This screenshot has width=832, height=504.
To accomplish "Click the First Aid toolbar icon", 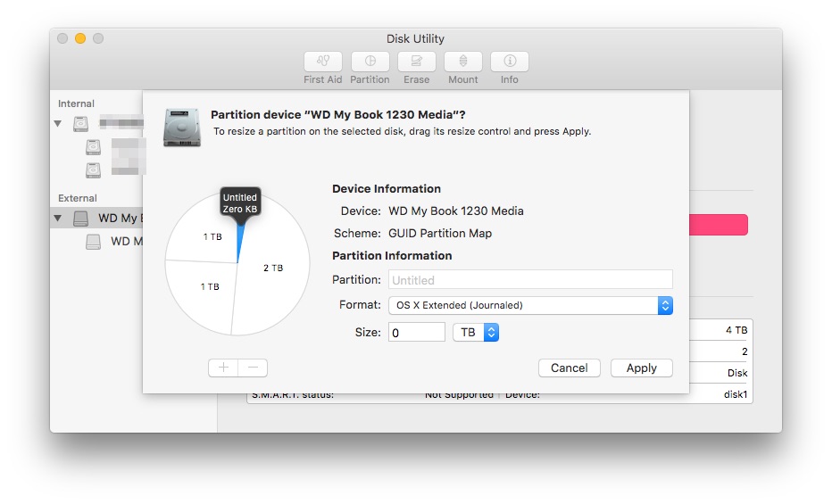I will point(322,62).
